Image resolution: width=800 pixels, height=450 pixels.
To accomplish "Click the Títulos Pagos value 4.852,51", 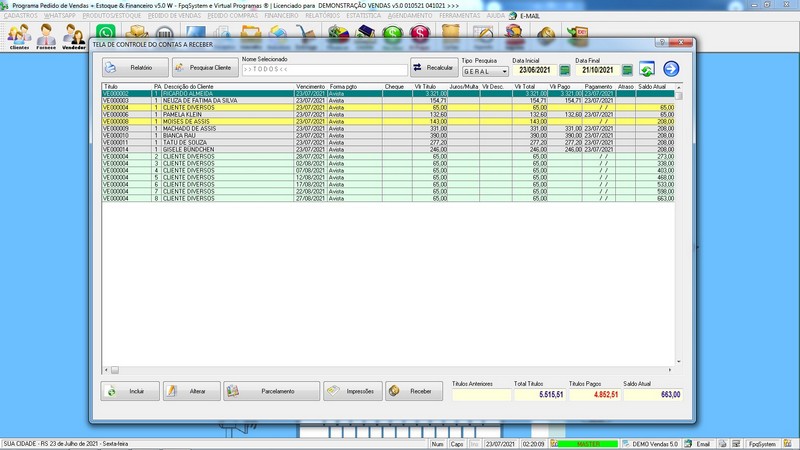I will point(594,394).
